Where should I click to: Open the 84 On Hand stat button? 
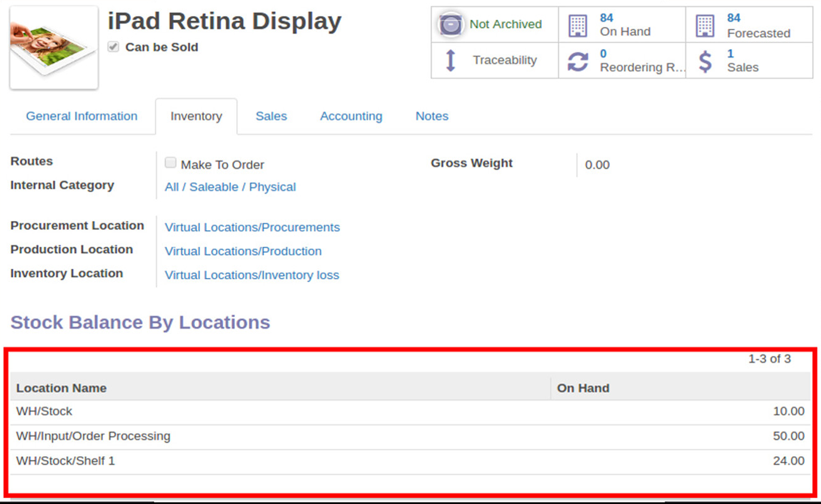click(x=622, y=24)
